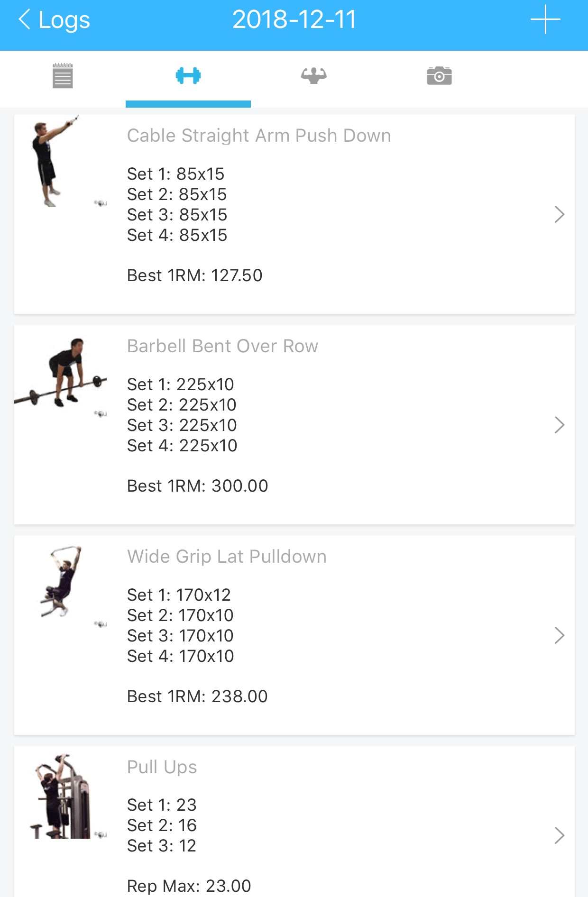Open the notes notepad tab
Viewport: 588px width, 897px height.
click(63, 76)
